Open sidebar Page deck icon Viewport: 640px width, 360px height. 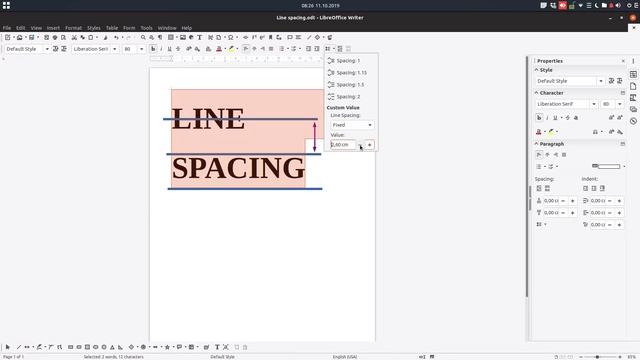click(x=633, y=86)
